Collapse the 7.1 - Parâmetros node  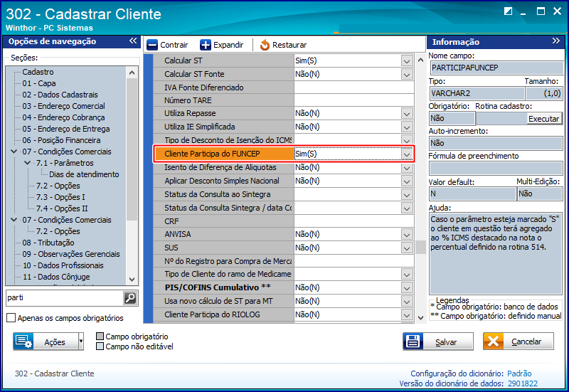pos(27,163)
